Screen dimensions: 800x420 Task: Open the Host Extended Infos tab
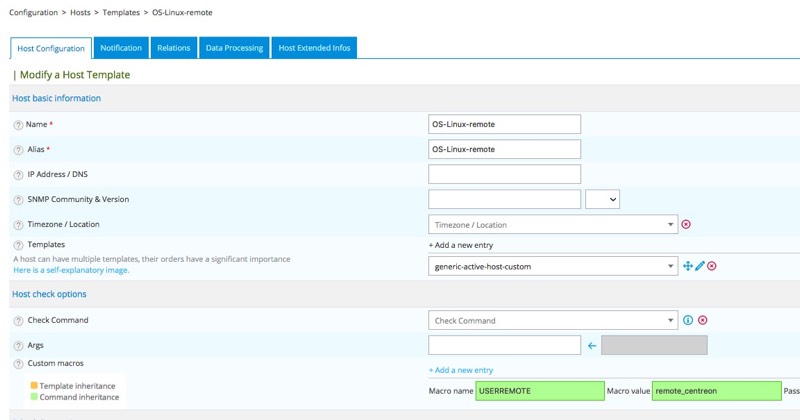[313, 48]
